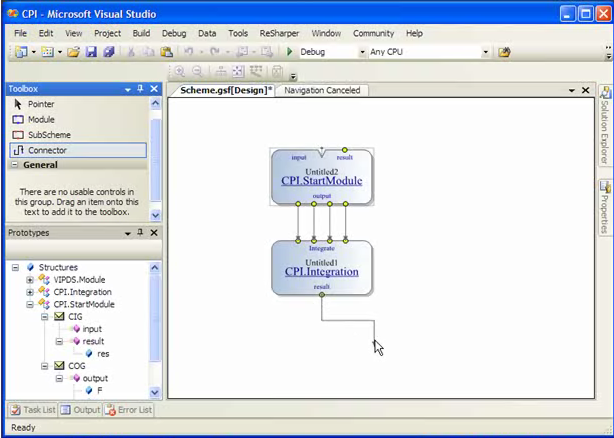
Task: Click the CPI.StartModule link in diagram
Action: (x=321, y=181)
